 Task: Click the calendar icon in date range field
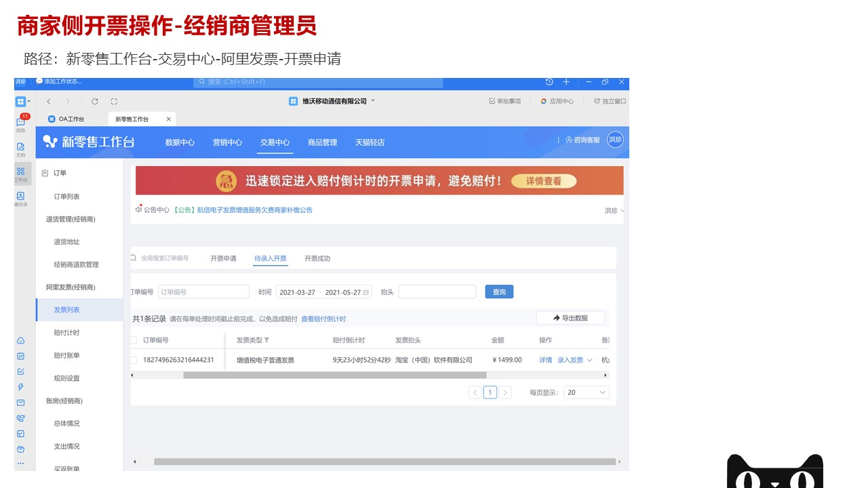[367, 292]
